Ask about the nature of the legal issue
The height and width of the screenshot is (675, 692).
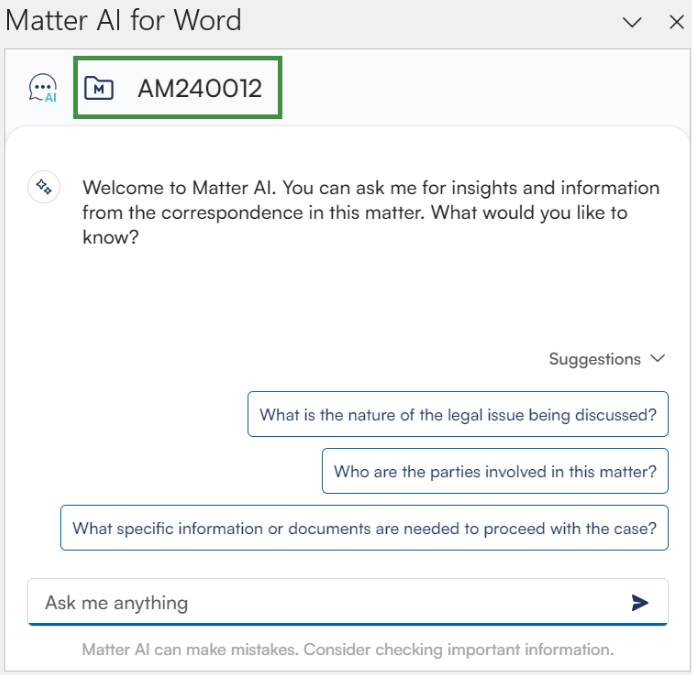click(458, 414)
